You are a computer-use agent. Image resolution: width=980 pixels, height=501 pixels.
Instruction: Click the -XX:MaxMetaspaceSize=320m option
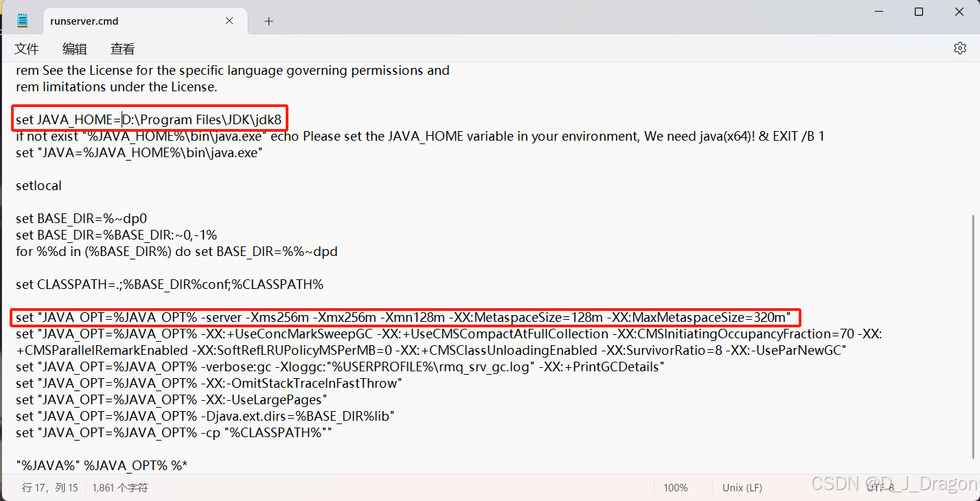coord(697,318)
